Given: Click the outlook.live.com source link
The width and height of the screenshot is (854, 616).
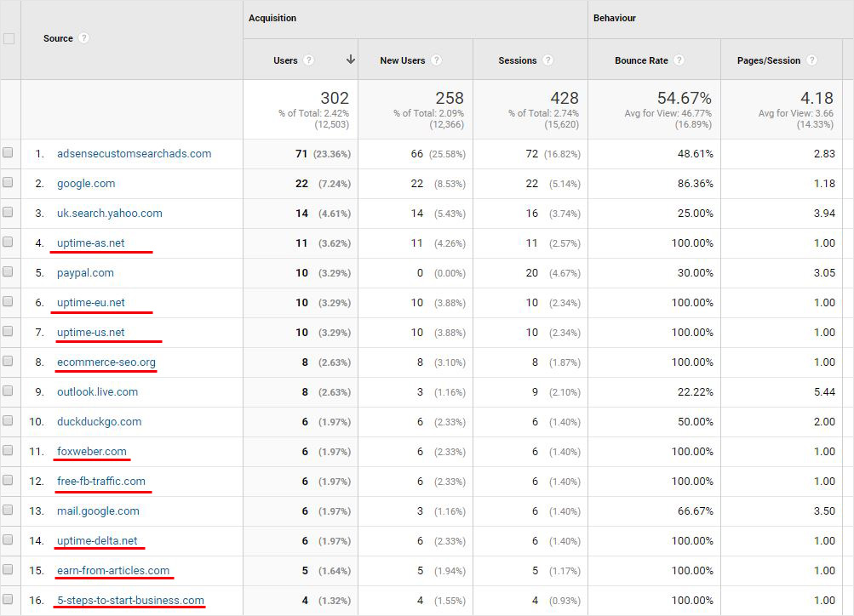Looking at the screenshot, I should pyautogui.click(x=98, y=391).
